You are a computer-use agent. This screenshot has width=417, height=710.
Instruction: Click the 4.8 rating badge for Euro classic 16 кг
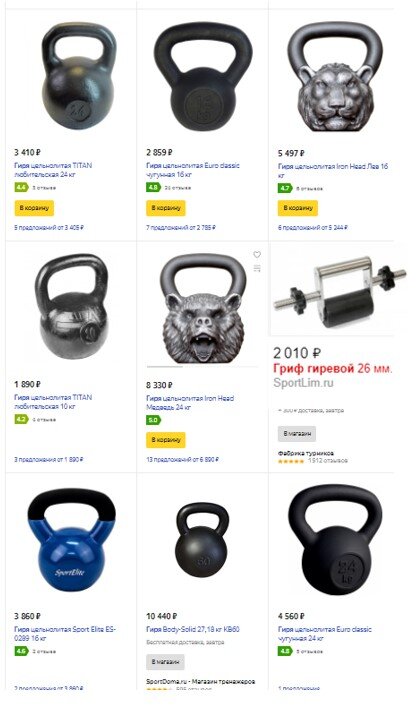[153, 187]
